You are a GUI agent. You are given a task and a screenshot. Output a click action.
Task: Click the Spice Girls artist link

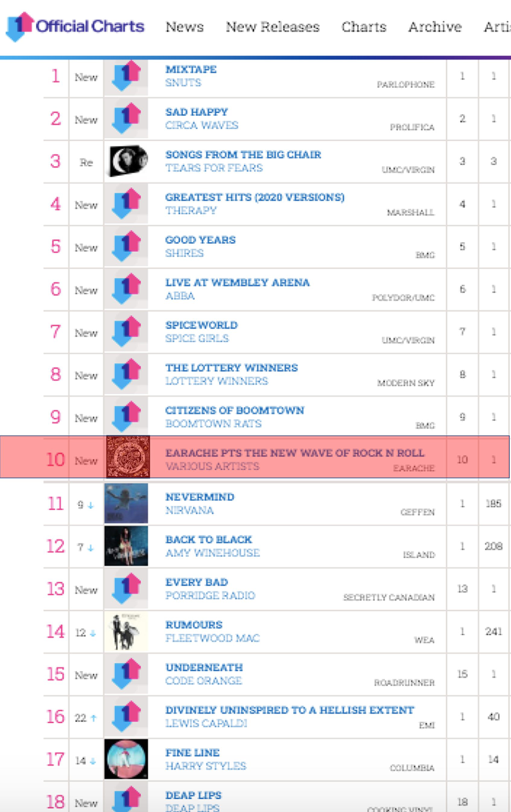[x=197, y=338]
